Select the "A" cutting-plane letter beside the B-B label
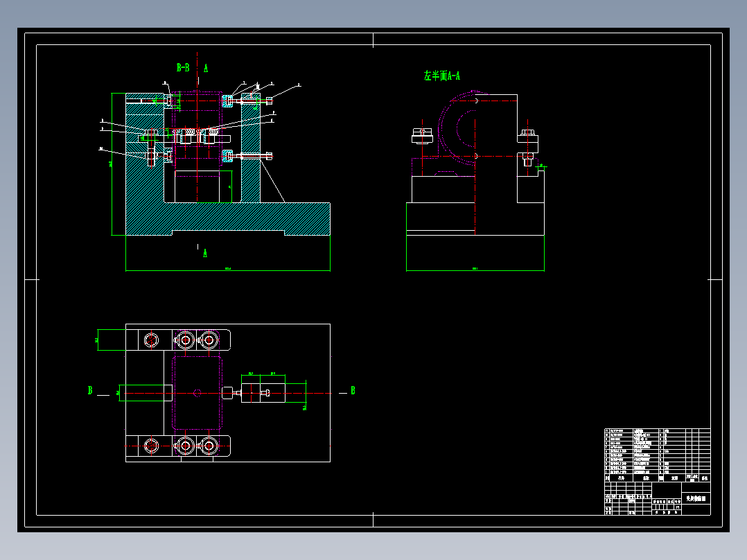The height and width of the screenshot is (560, 747). click(206, 68)
